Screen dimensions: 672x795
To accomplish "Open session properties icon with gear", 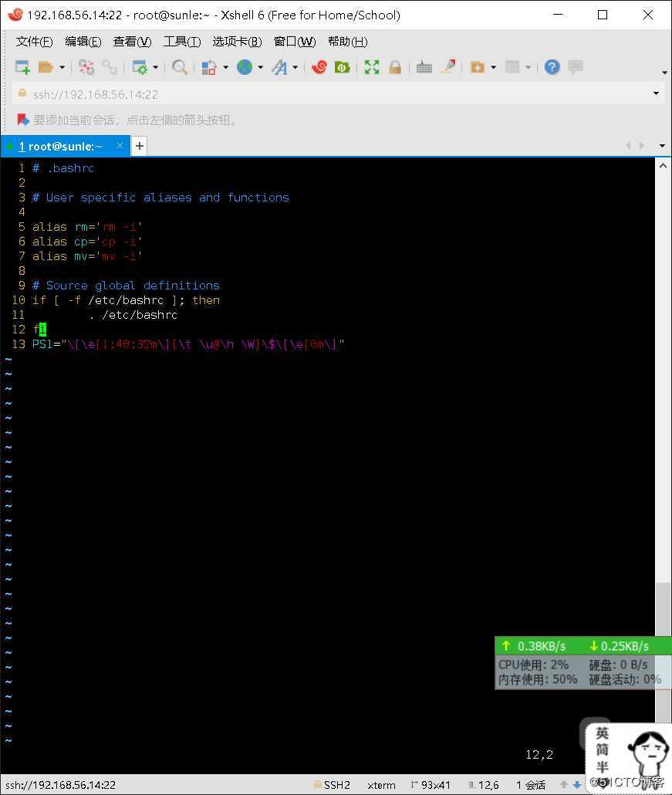I will 140,67.
